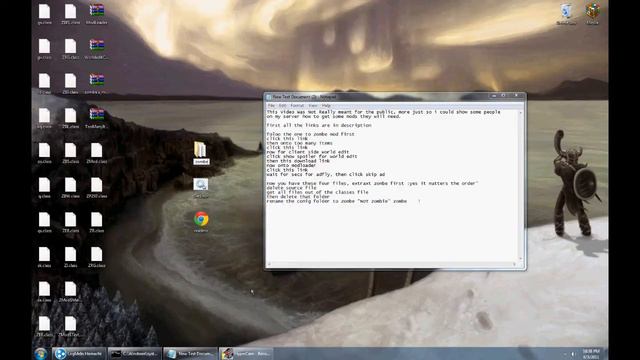The height and width of the screenshot is (360, 640).
Task: Select the TooManyItems archive on the desktop
Action: 97,118
